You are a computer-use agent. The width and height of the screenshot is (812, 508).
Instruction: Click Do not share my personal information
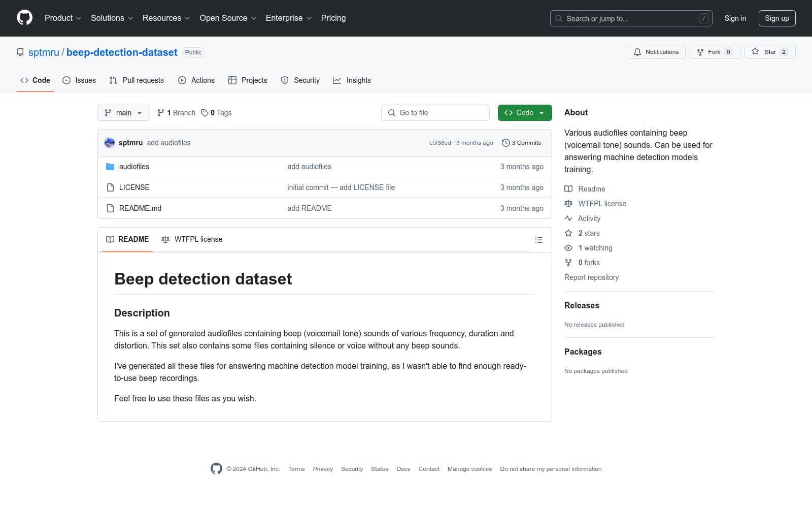pyautogui.click(x=551, y=469)
